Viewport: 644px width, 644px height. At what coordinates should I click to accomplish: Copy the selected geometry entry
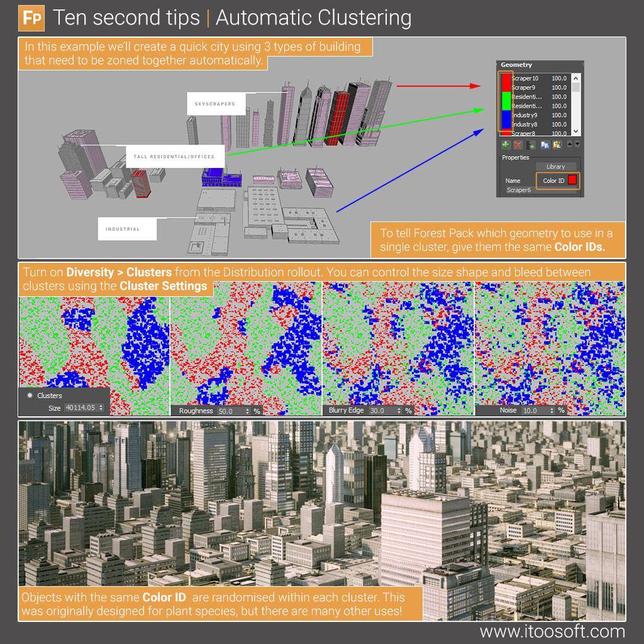click(x=544, y=145)
